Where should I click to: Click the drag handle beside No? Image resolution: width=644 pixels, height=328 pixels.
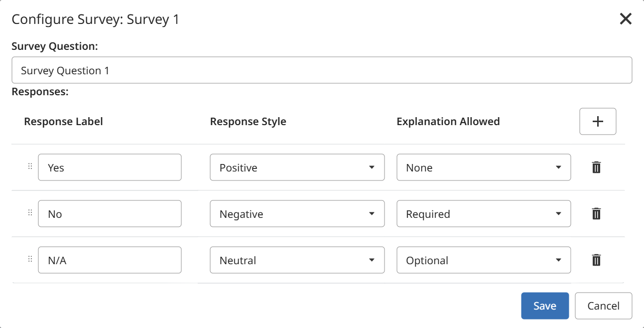[30, 213]
